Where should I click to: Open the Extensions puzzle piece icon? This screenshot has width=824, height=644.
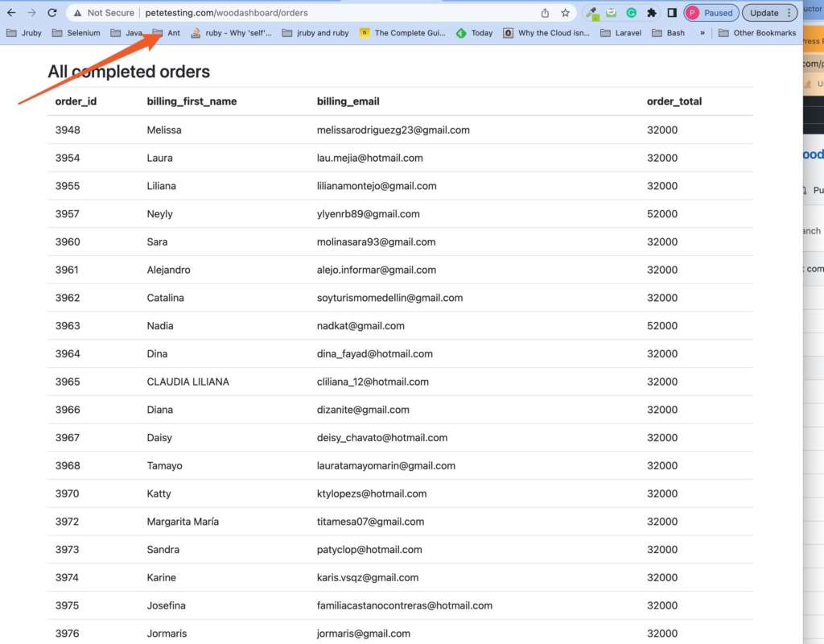coord(652,13)
